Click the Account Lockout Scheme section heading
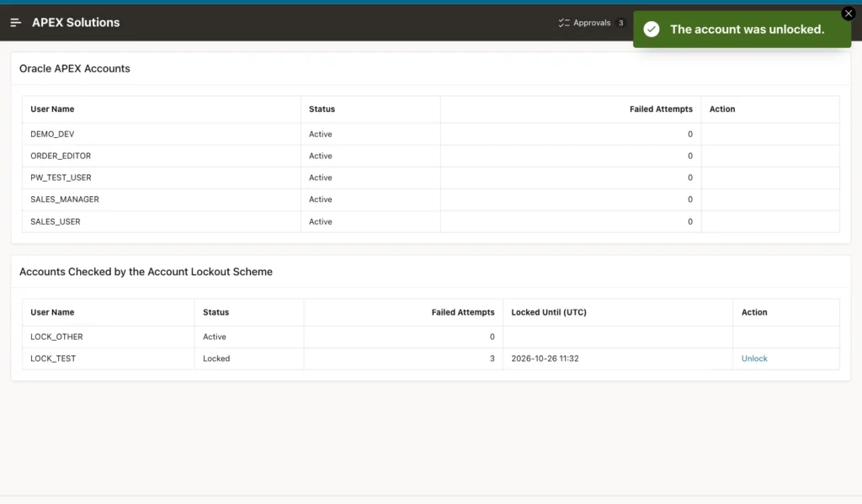The height and width of the screenshot is (504, 862). pyautogui.click(x=146, y=272)
